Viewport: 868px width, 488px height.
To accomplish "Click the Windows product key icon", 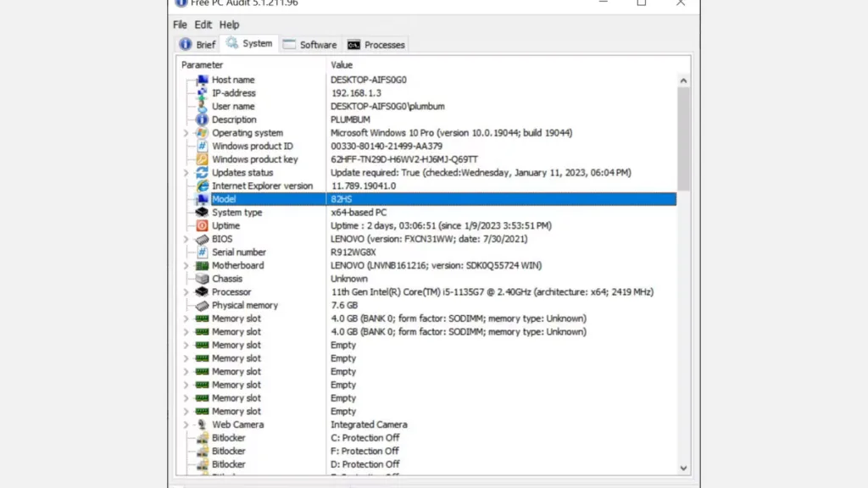I will coord(202,159).
